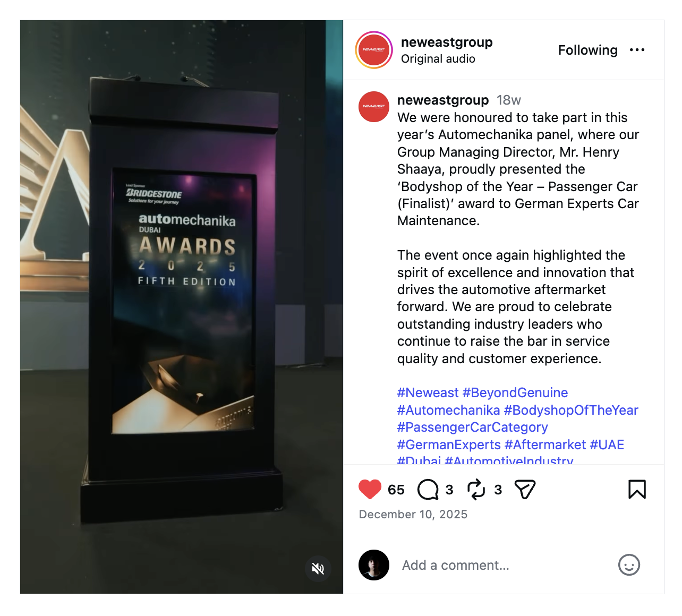Open emoji picker smiley icon
The image size is (682, 616).
[x=629, y=565]
